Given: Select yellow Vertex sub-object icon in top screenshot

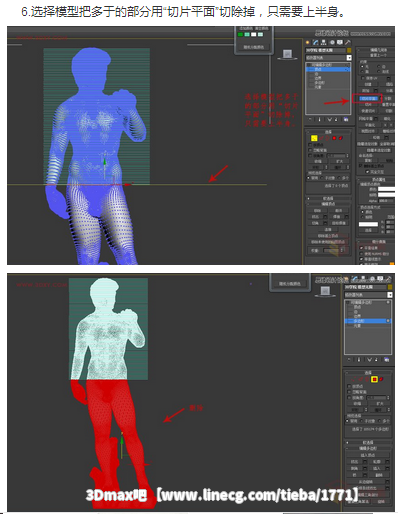Looking at the screenshot, I should (314, 138).
